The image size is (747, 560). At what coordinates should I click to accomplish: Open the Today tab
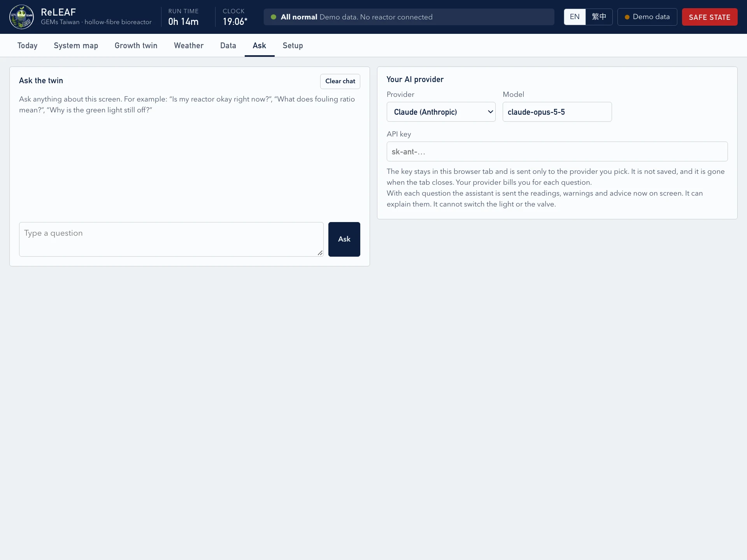pyautogui.click(x=27, y=45)
